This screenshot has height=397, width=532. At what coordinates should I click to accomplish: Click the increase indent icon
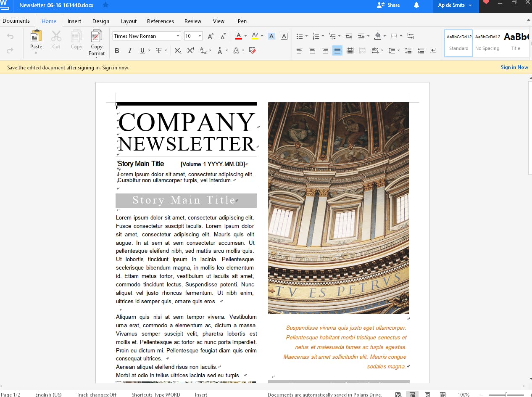(361, 36)
